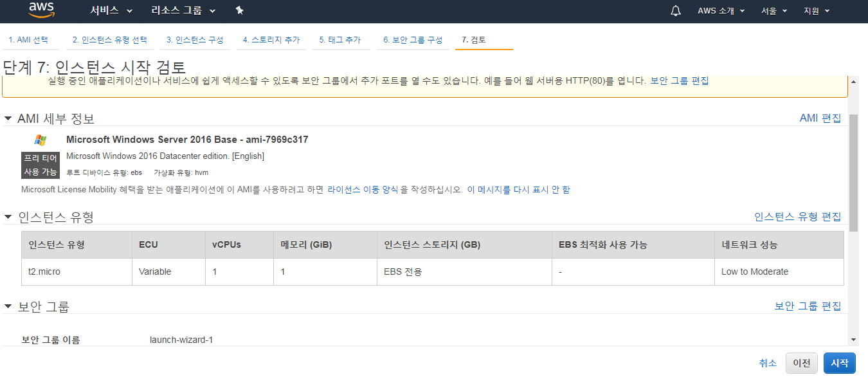Click the EBS 전용 storage cell

[464, 271]
